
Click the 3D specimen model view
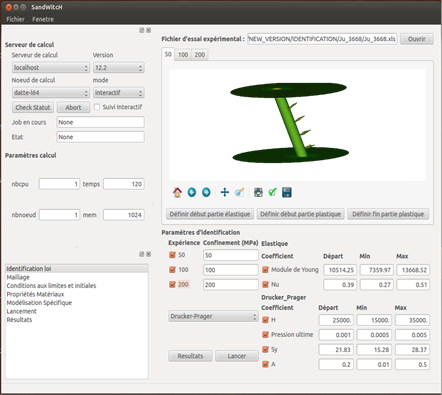pos(297,125)
